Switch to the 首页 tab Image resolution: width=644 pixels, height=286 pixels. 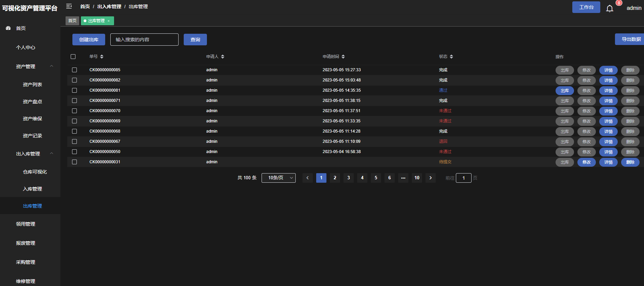[72, 21]
